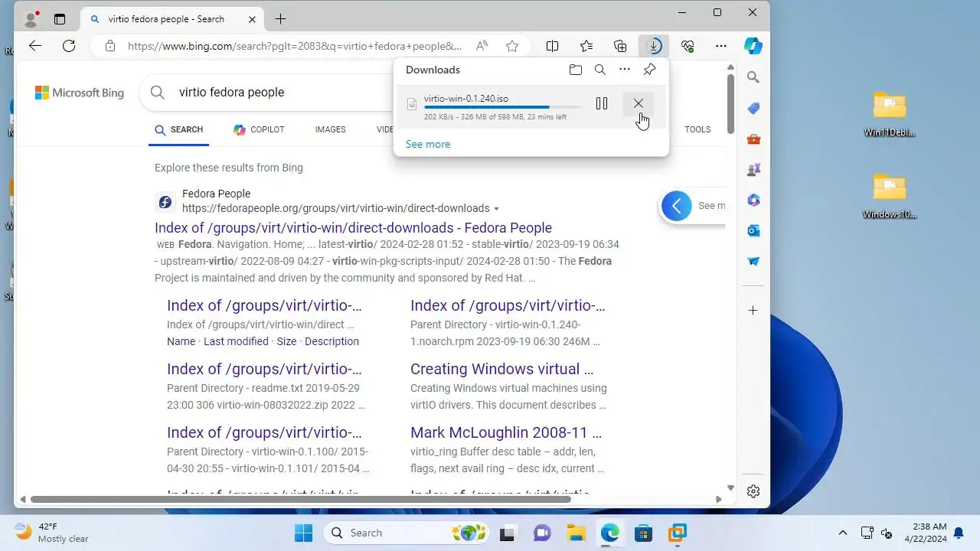Screen dimensions: 980x551
Task: Expand fedorapeople.org URL dropdown arrow
Action: point(496,209)
